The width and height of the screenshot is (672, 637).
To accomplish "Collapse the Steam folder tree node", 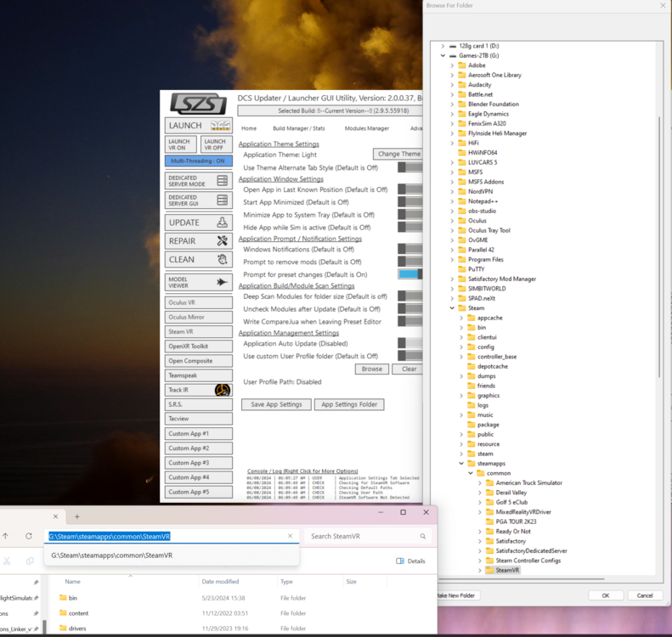I will click(x=452, y=308).
